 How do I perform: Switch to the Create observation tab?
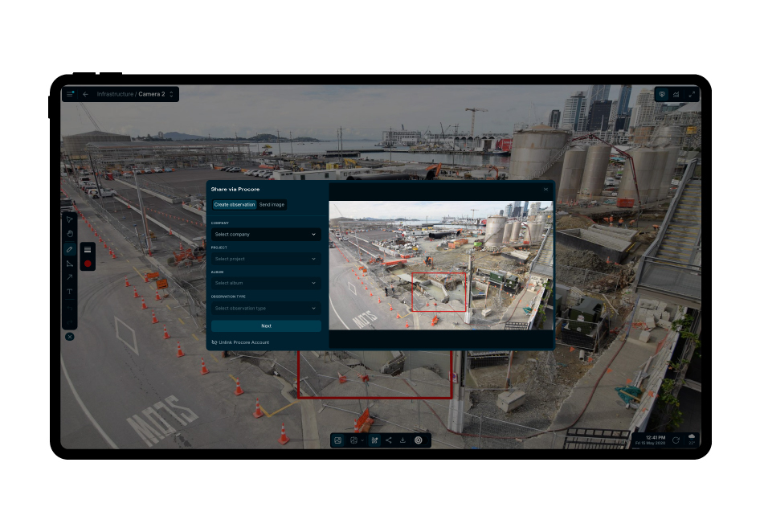(x=235, y=204)
